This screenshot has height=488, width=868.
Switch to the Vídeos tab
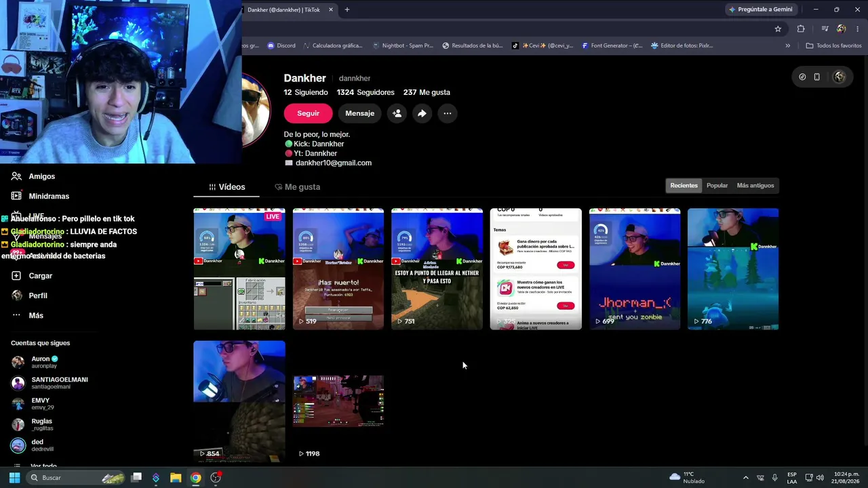[x=226, y=187]
